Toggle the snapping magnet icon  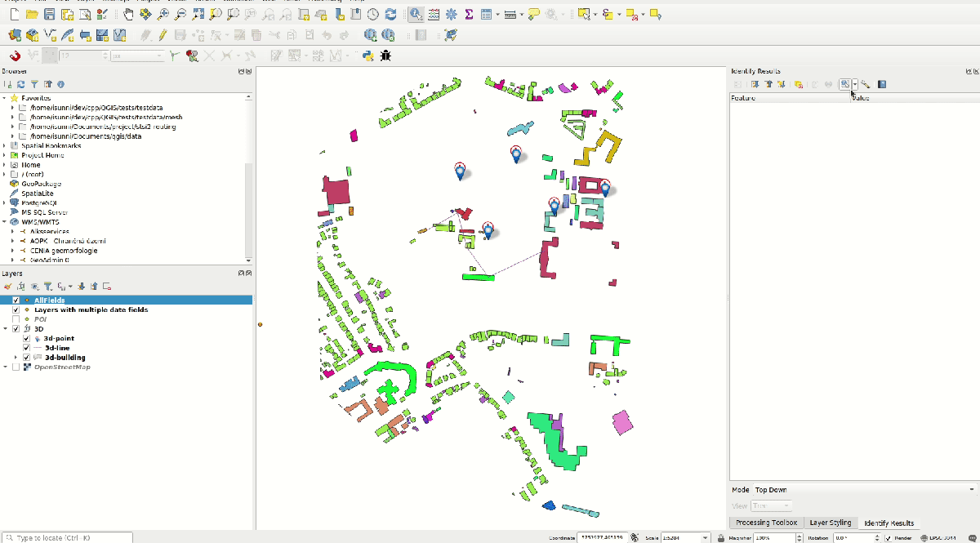[14, 56]
